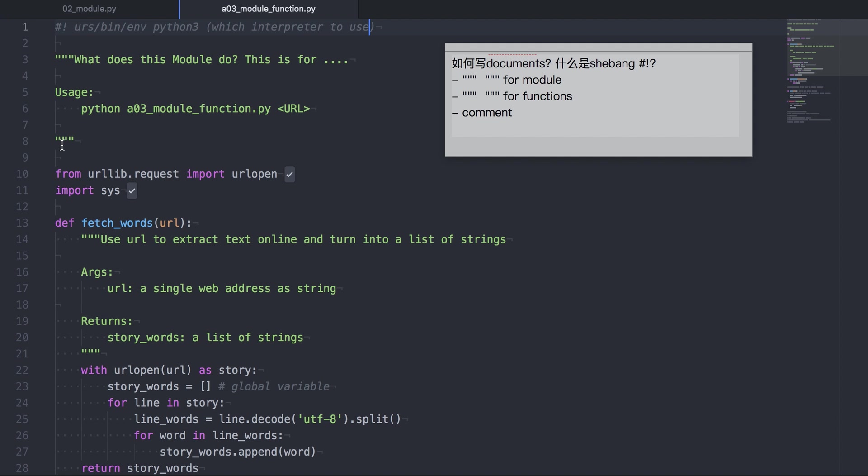The image size is (868, 476).
Task: Click the 'import sys' statement
Action: pos(88,190)
